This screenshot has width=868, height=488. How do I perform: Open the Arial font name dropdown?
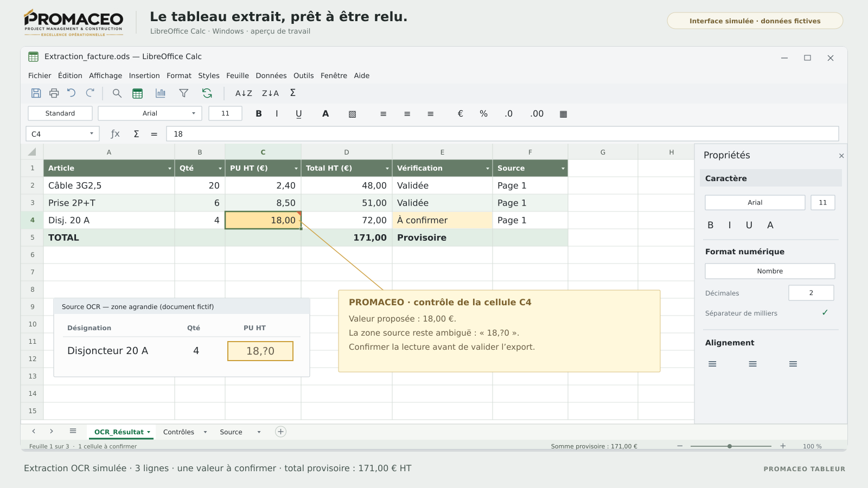[x=194, y=113]
